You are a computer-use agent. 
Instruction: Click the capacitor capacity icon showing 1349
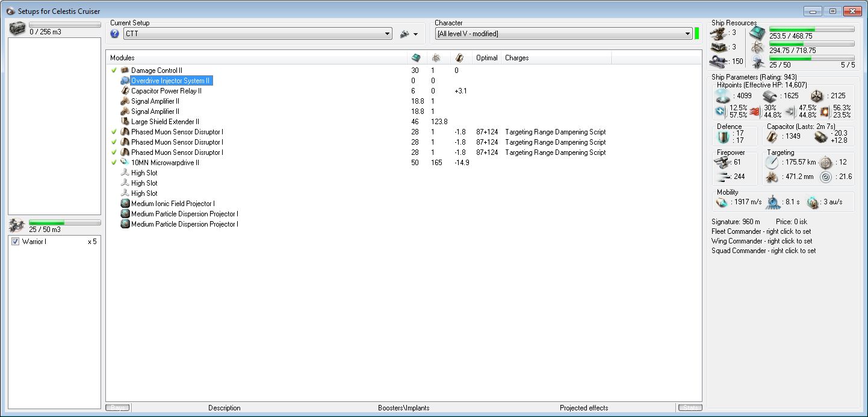pos(772,137)
